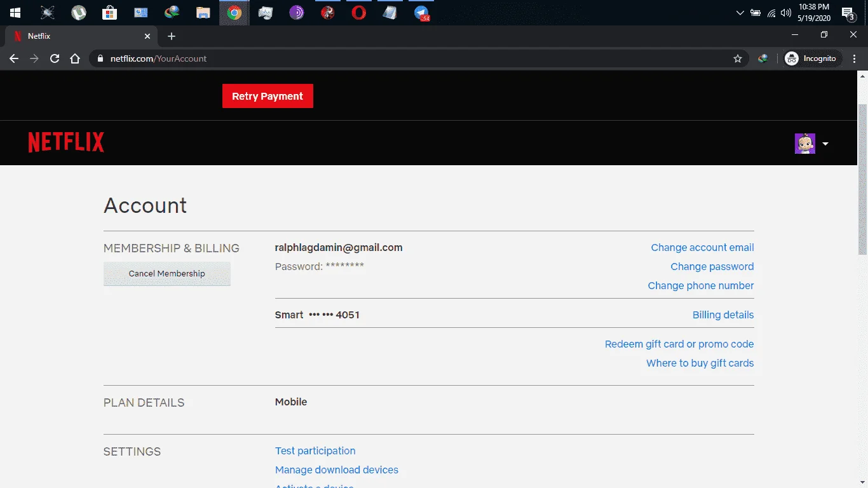Open Change phone number link

(701, 286)
